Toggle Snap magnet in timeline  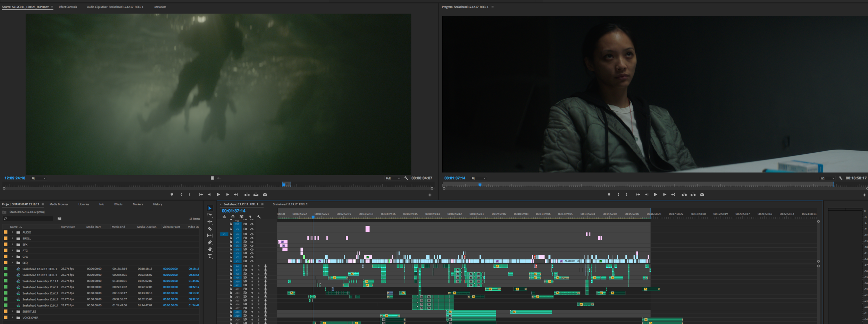[x=233, y=217]
